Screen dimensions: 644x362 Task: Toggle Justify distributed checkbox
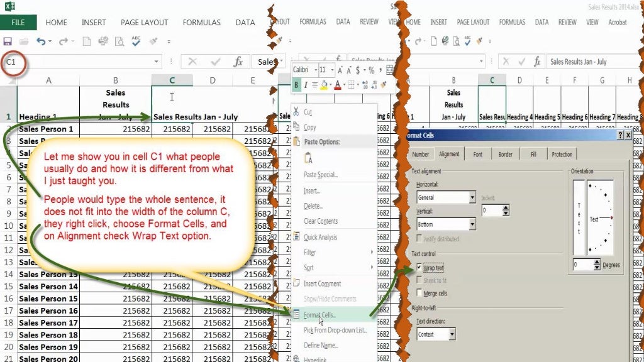pyautogui.click(x=419, y=238)
